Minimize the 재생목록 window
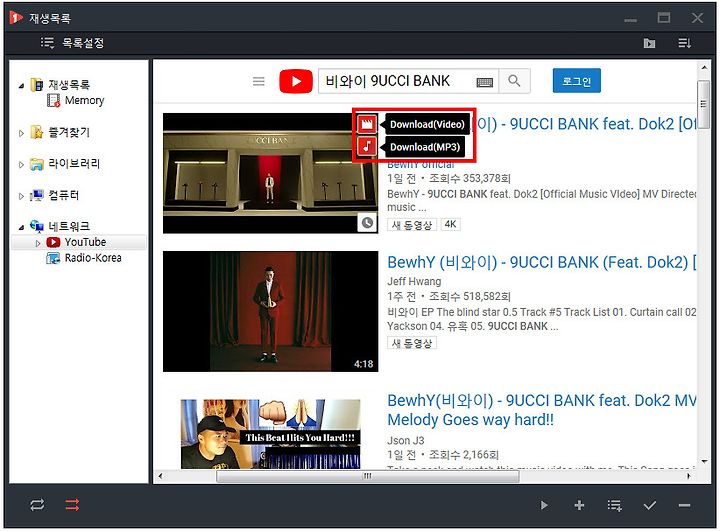720x531 pixels. coord(630,20)
